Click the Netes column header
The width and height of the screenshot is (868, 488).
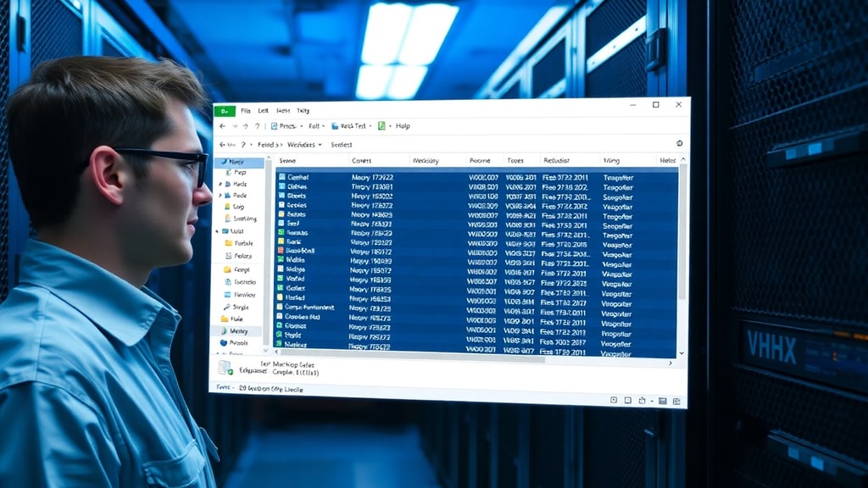pyautogui.click(x=668, y=160)
